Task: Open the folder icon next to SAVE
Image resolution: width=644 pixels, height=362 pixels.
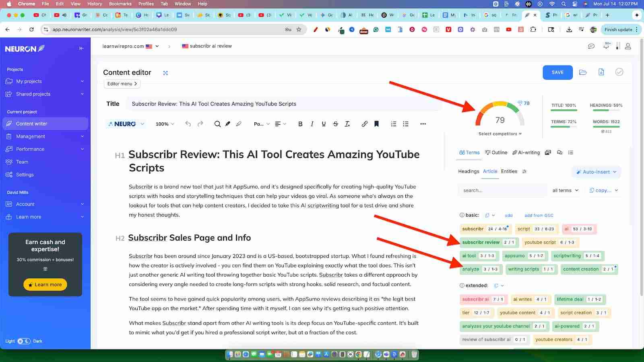Action: tap(582, 72)
